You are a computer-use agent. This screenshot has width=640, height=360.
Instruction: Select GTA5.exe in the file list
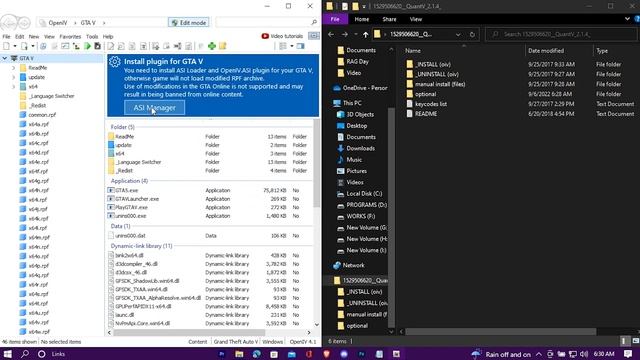coord(127,190)
